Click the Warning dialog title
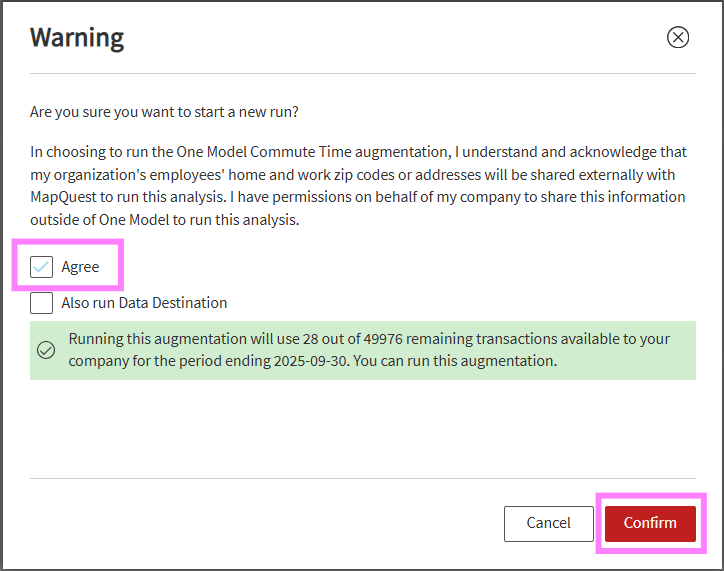Viewport: 724px width, 571px height. click(x=77, y=38)
